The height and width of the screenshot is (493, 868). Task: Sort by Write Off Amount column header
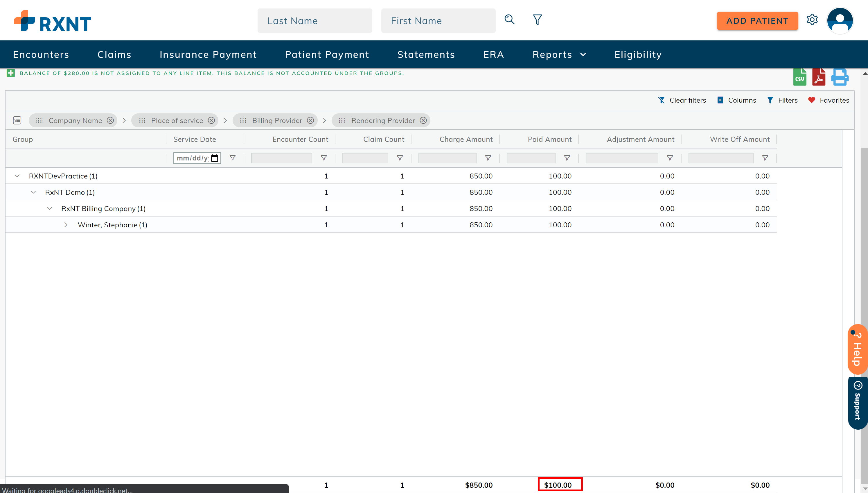[739, 139]
